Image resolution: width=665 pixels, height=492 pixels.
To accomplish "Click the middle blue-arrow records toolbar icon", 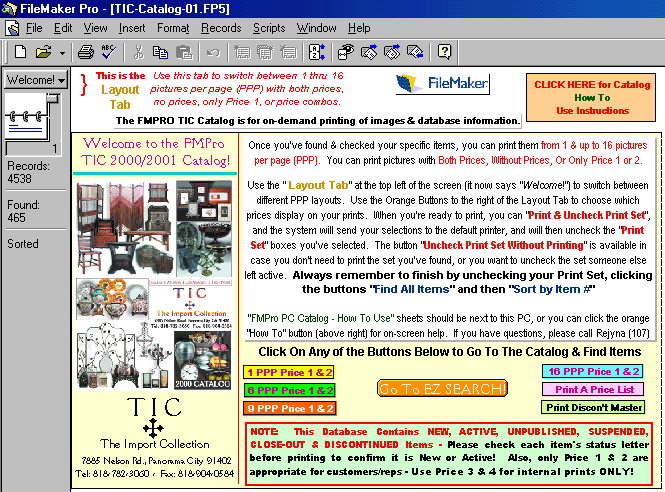I will click(x=392, y=52).
